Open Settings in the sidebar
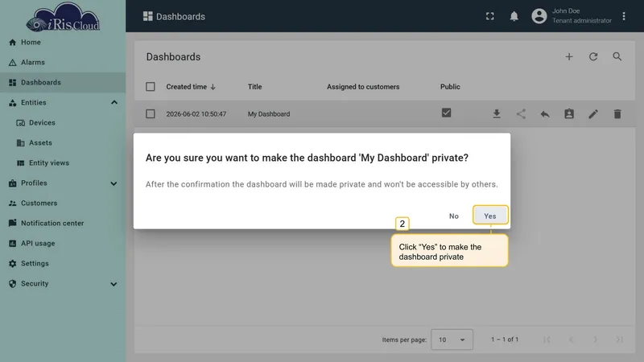This screenshot has width=644, height=362. (63, 264)
